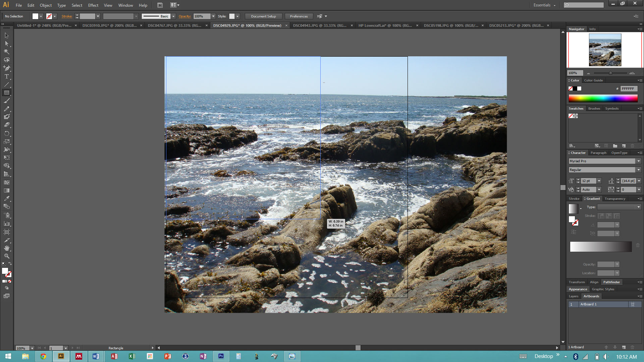The width and height of the screenshot is (644, 362).
Task: Set paint to None in toolbar
Action: 10,281
